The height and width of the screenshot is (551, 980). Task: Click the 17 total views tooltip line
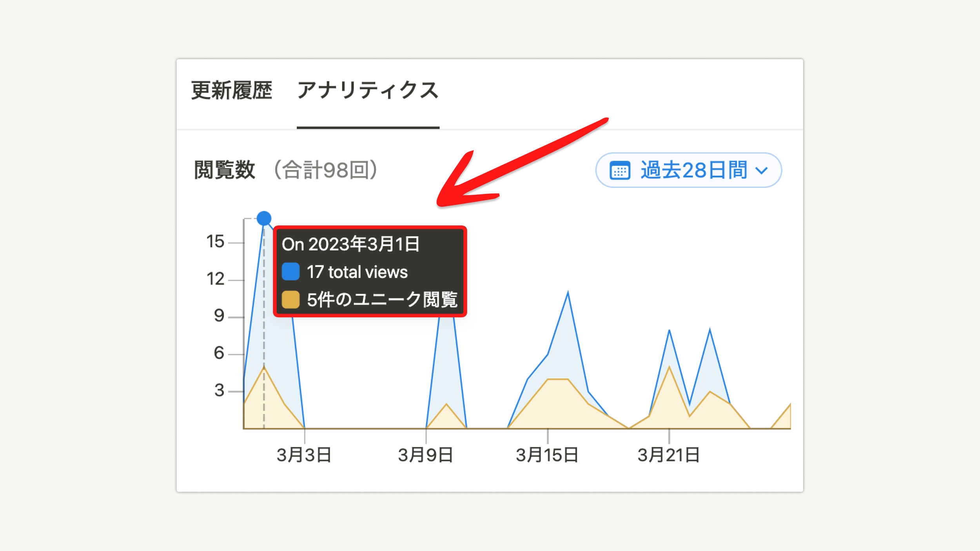(357, 272)
